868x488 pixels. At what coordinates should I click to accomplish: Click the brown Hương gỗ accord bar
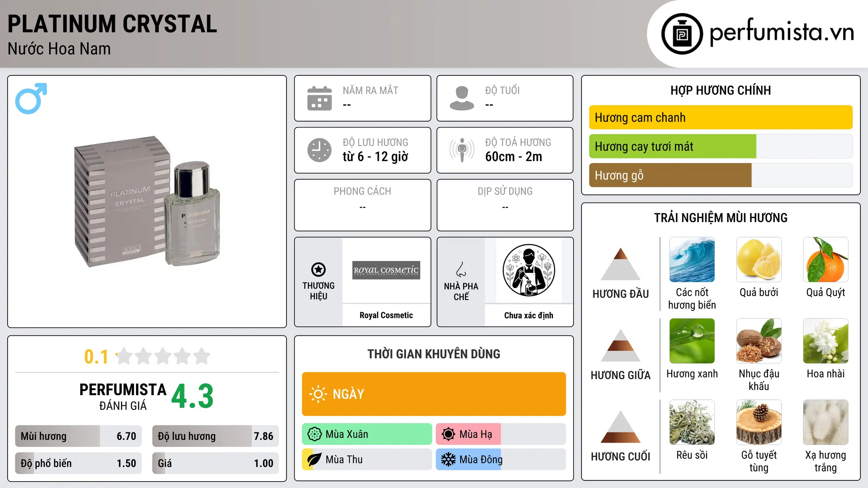(721, 175)
